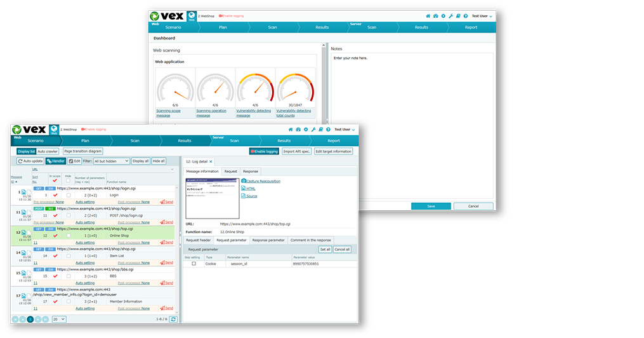
Task: Open the captured page thumbnail in Log detail
Action: click(213, 198)
